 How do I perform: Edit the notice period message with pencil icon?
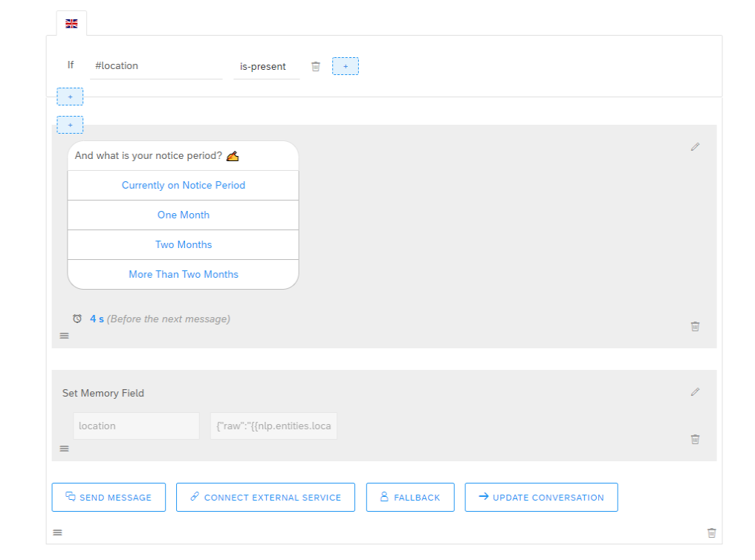(x=695, y=147)
